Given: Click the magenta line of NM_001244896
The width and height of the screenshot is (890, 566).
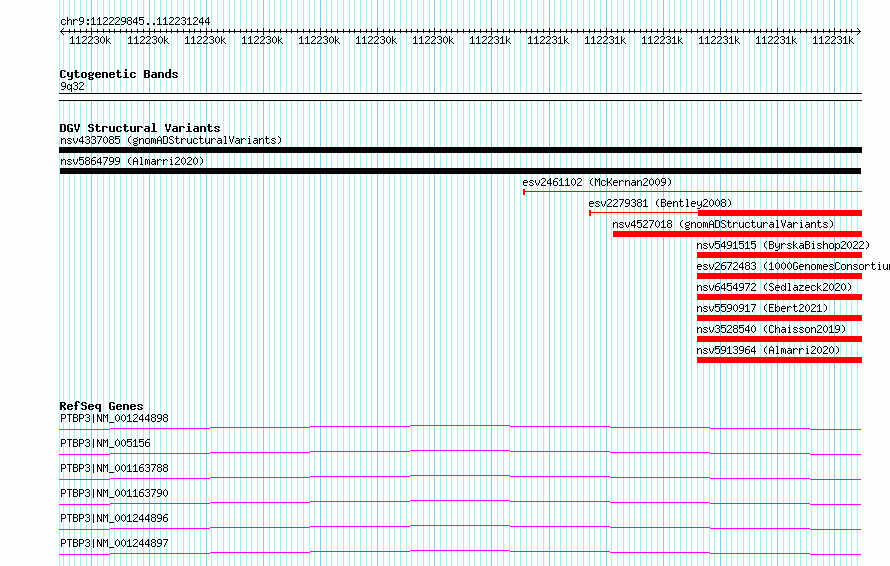Looking at the screenshot, I should click(x=460, y=526).
